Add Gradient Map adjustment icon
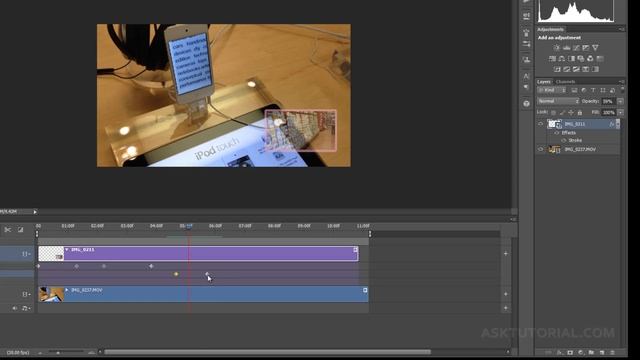640x360 pixels. (596, 69)
